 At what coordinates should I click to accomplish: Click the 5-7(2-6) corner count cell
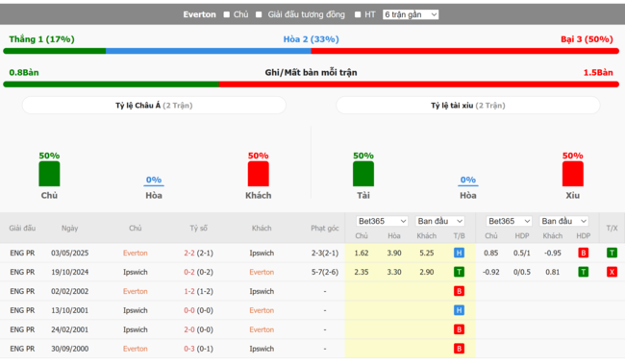(325, 272)
